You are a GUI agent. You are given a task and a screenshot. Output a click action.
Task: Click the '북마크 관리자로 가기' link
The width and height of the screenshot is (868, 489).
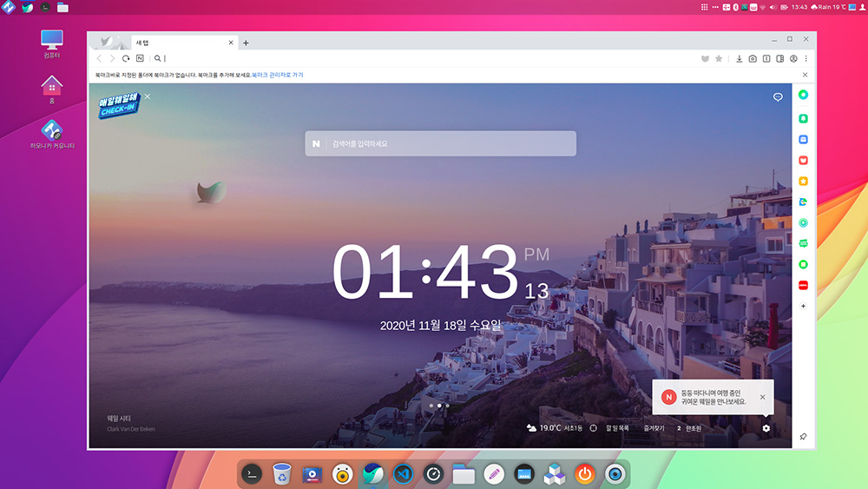pyautogui.click(x=278, y=75)
